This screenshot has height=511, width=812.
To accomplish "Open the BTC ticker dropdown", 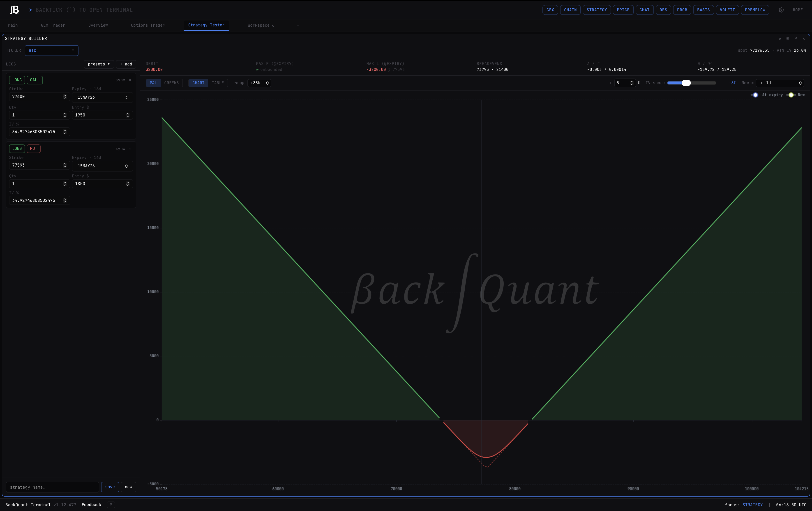I will click(52, 51).
